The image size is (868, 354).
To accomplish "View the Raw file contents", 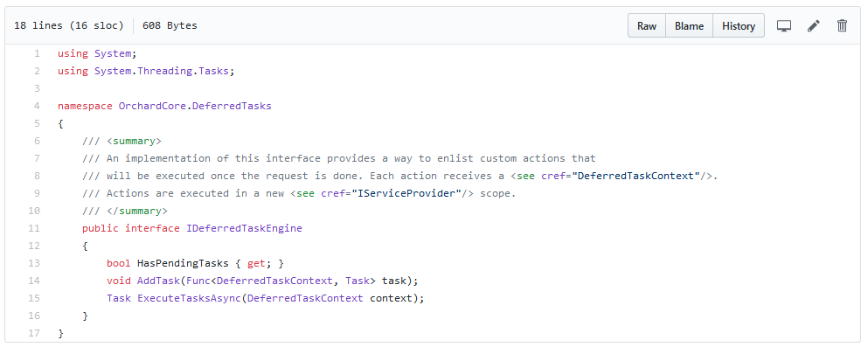I will point(647,26).
